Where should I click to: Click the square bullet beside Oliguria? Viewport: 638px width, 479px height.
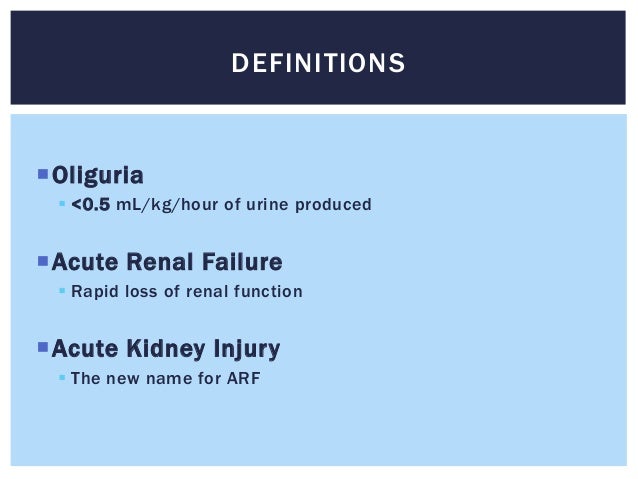[43, 174]
